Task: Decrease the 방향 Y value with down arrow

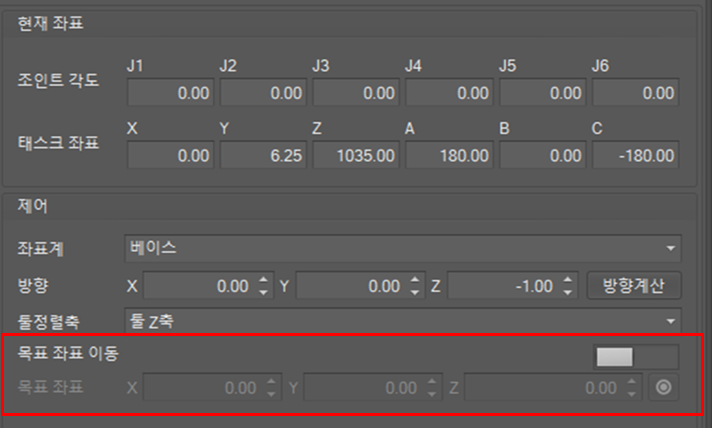Action: tap(415, 292)
